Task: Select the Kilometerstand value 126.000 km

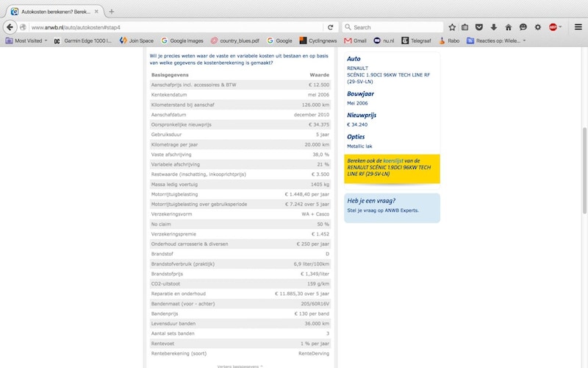Action: click(x=315, y=105)
